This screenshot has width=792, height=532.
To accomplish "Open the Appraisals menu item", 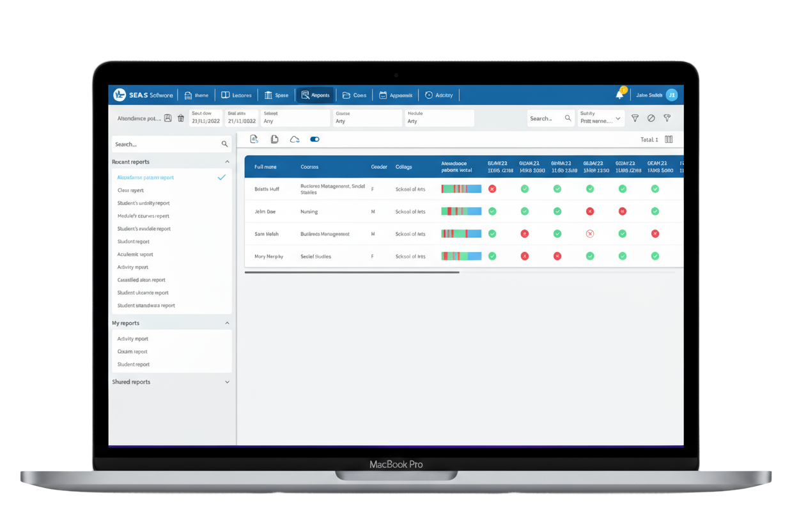I will 395,95.
